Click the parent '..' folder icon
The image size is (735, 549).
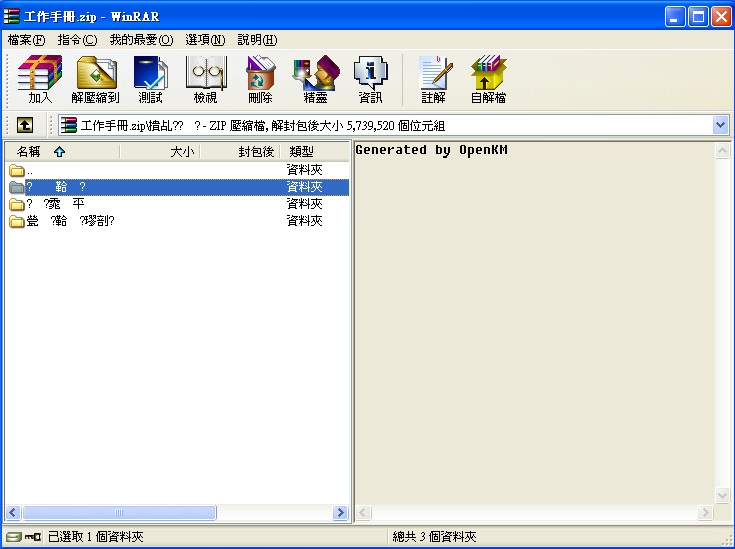(17, 170)
